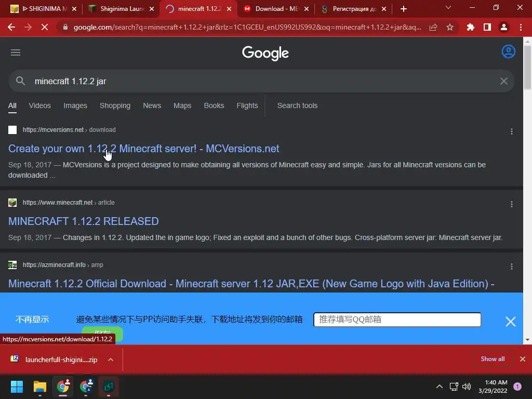Bookmark this page with the star icon

tap(450, 27)
